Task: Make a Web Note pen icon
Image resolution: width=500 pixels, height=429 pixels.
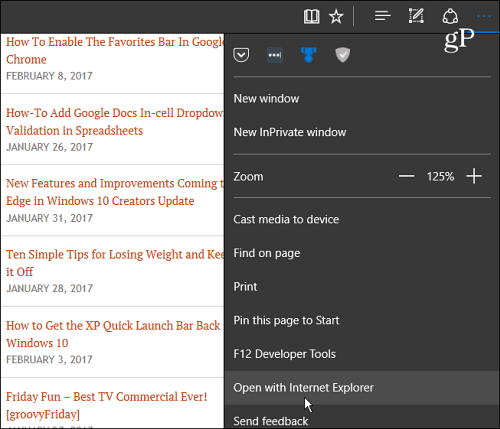Action: point(416,16)
